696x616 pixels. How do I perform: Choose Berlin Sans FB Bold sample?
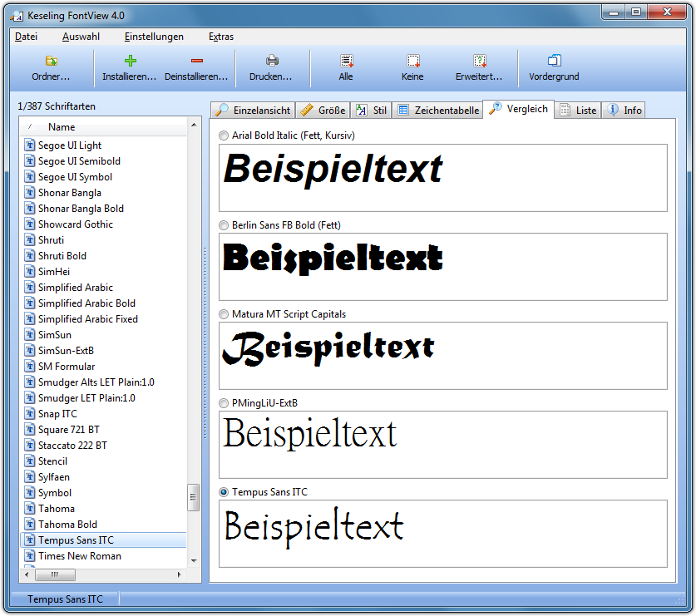tap(223, 224)
